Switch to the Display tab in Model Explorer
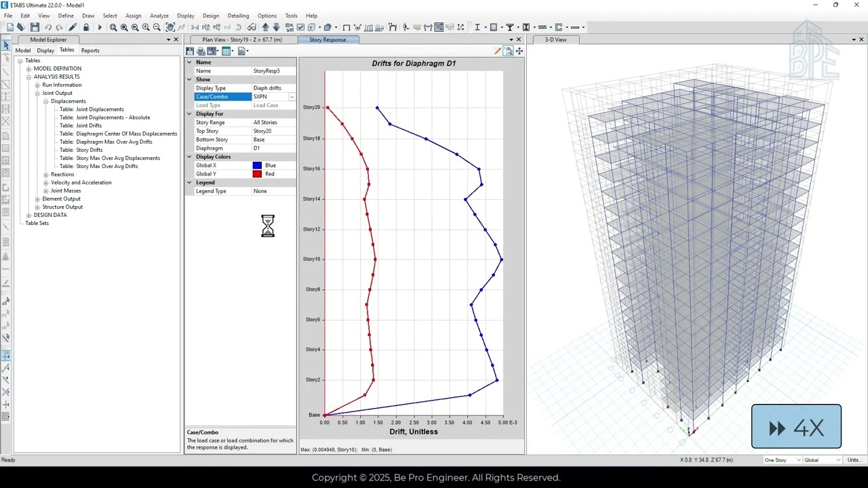This screenshot has height=488, width=868. pos(45,50)
